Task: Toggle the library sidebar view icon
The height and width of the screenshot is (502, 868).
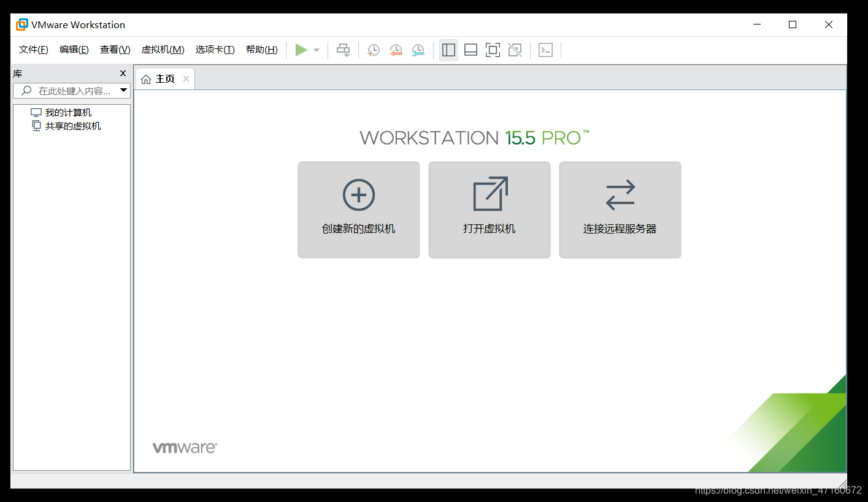Action: tap(449, 50)
